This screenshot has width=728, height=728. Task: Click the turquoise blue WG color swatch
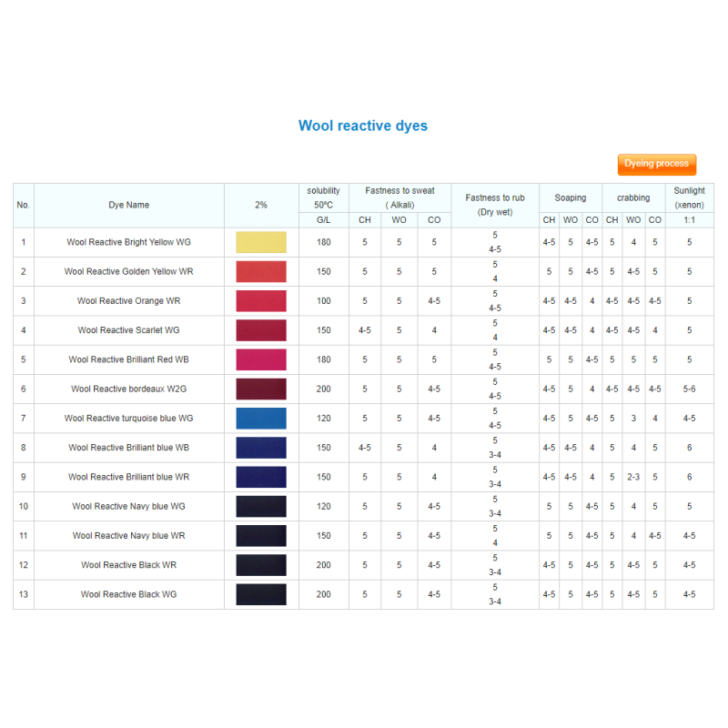261,419
